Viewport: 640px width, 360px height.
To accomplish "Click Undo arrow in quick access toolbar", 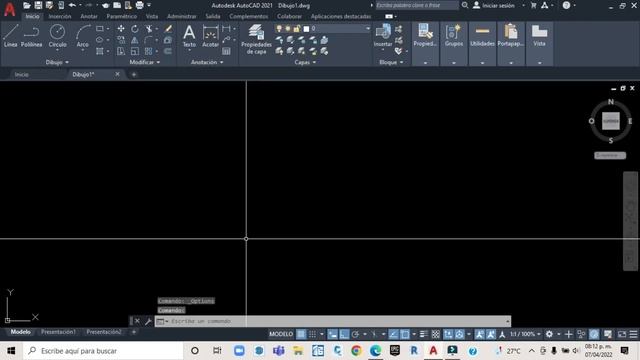I will click(72, 5).
